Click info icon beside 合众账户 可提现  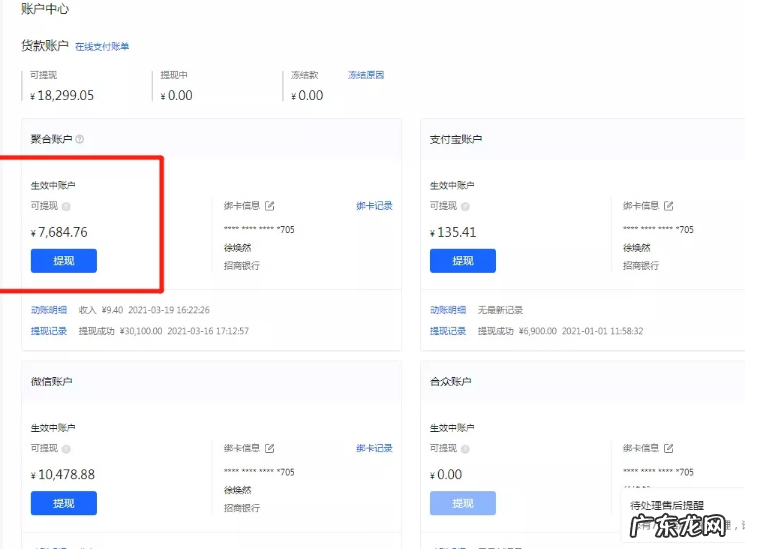point(465,449)
